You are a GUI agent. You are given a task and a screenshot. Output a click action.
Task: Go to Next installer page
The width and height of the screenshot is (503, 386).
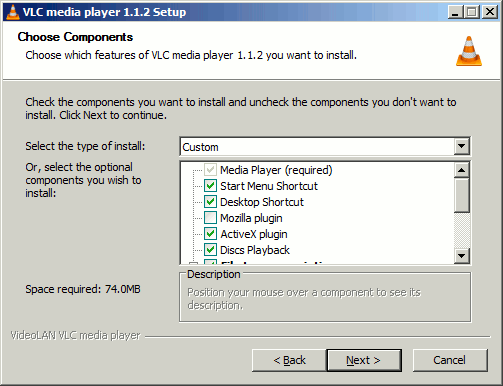(x=364, y=360)
